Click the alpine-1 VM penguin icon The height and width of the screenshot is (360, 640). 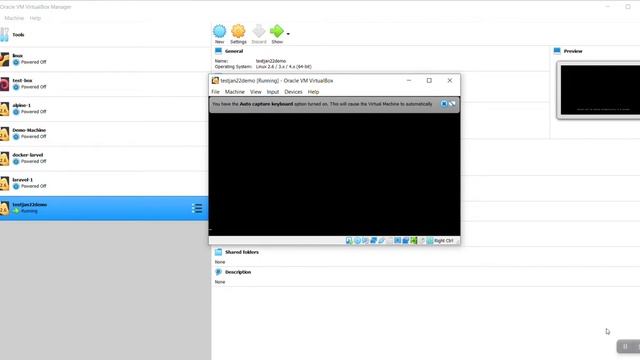point(4,109)
